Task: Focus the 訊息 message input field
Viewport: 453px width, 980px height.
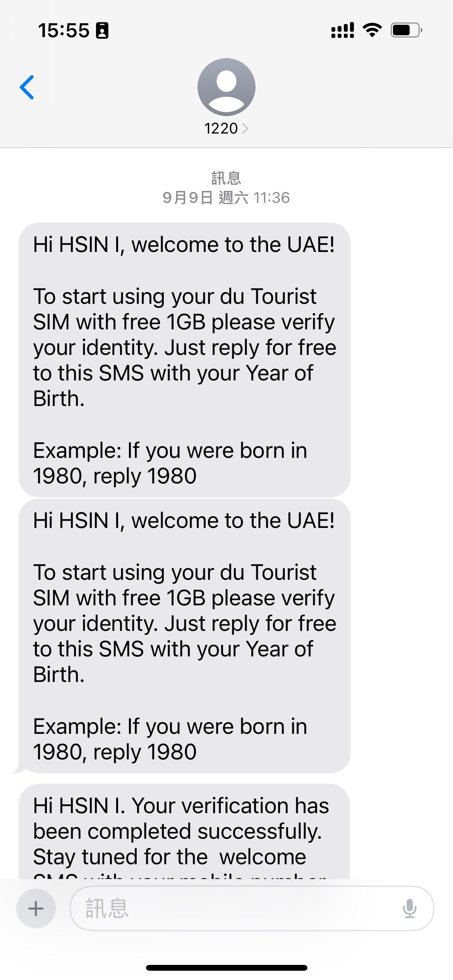Action: [240, 908]
